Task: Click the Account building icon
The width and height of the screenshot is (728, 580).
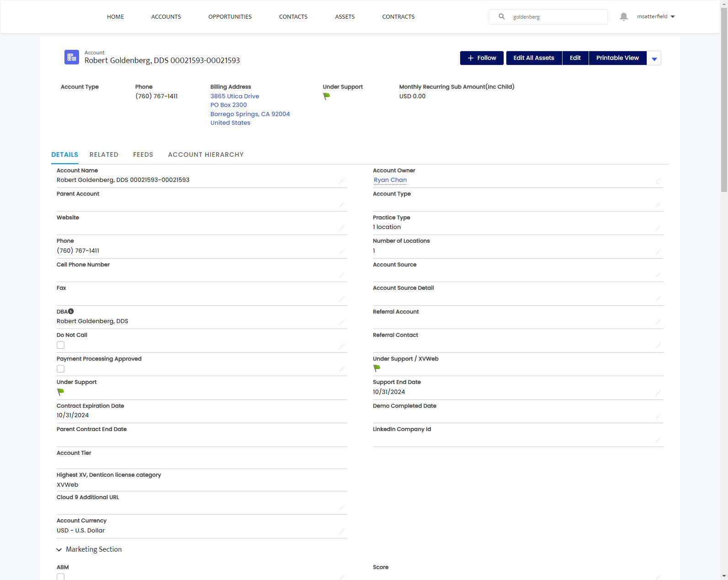Action: 72,57
